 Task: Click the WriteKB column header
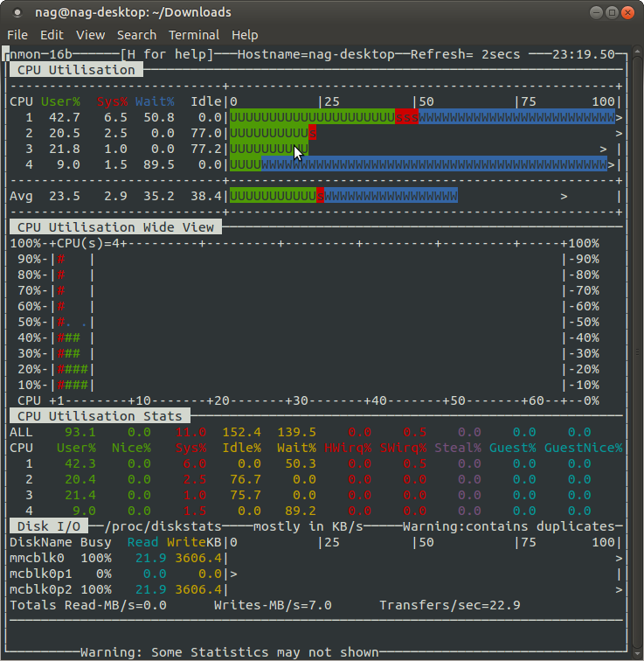[195, 543]
